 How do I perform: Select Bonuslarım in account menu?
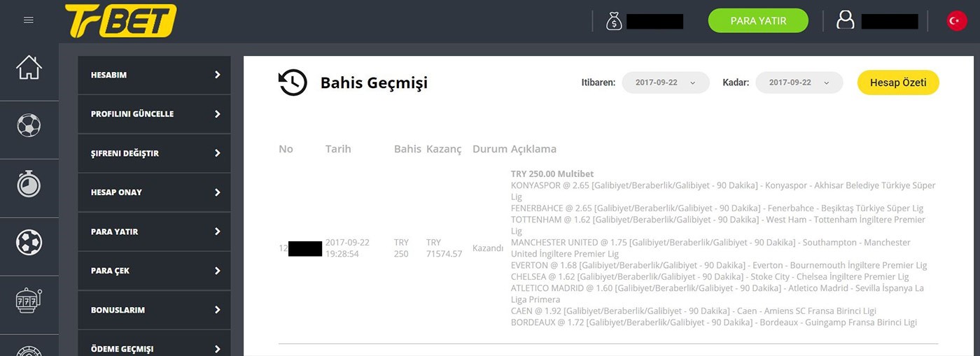pyautogui.click(x=154, y=310)
